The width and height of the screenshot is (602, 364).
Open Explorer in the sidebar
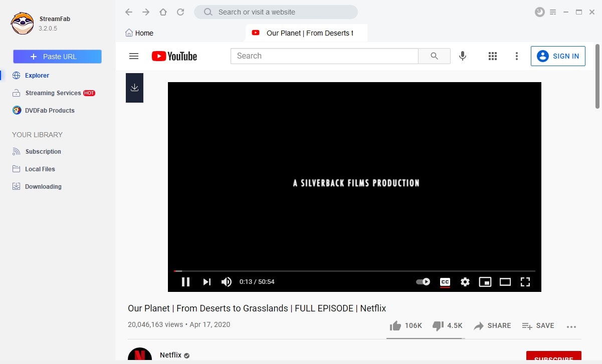pos(37,76)
